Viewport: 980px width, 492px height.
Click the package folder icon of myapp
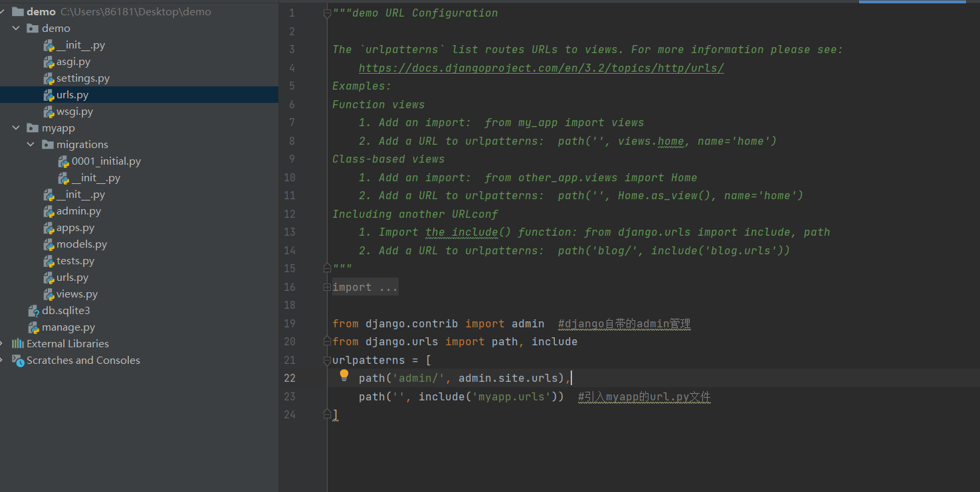(x=32, y=128)
